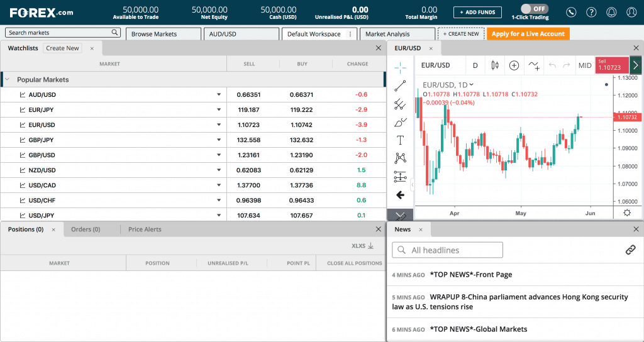This screenshot has width=644, height=342.
Task: Open the Market Analysis workspace tab
Action: (387, 34)
